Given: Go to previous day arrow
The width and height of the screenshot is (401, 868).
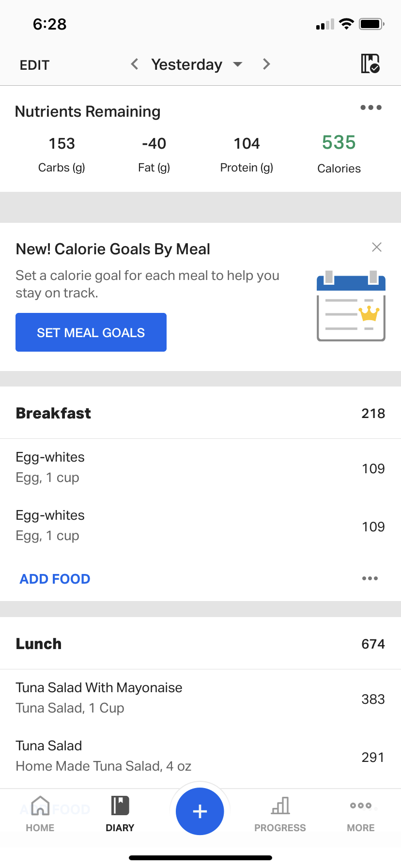Looking at the screenshot, I should click(135, 64).
